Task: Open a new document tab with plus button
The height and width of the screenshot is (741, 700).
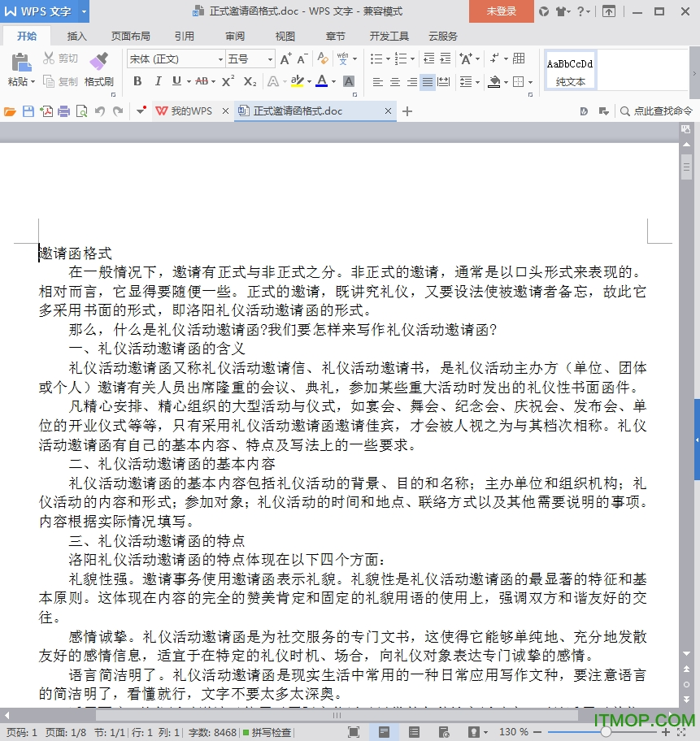Action: (407, 111)
